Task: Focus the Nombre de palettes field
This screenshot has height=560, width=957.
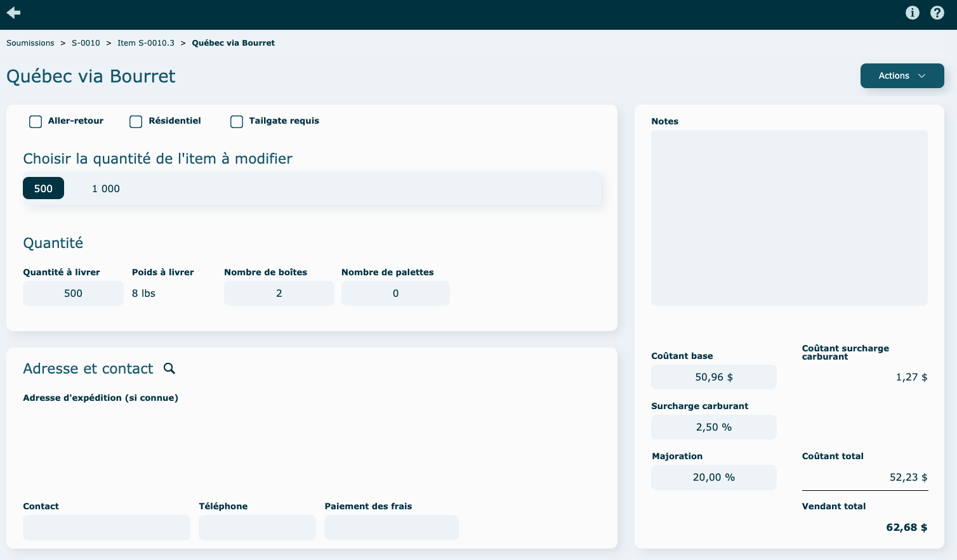Action: tap(395, 294)
